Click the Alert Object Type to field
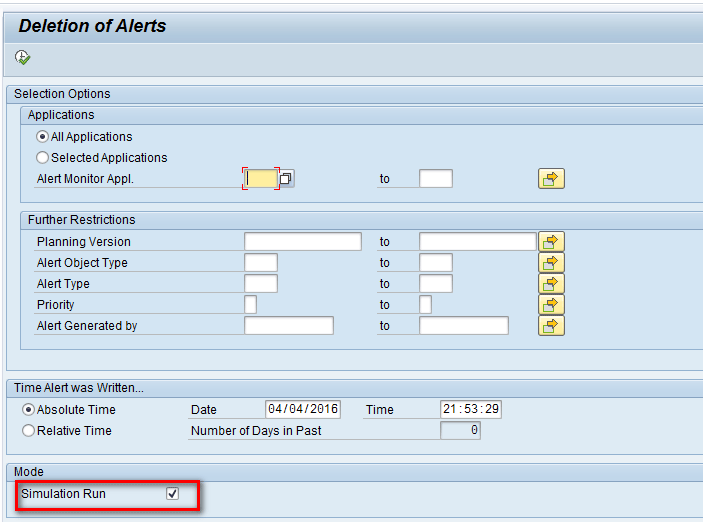 (436, 262)
